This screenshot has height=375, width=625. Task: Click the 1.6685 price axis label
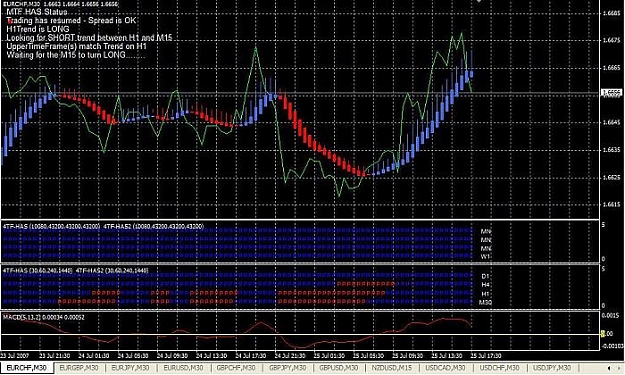612,13
